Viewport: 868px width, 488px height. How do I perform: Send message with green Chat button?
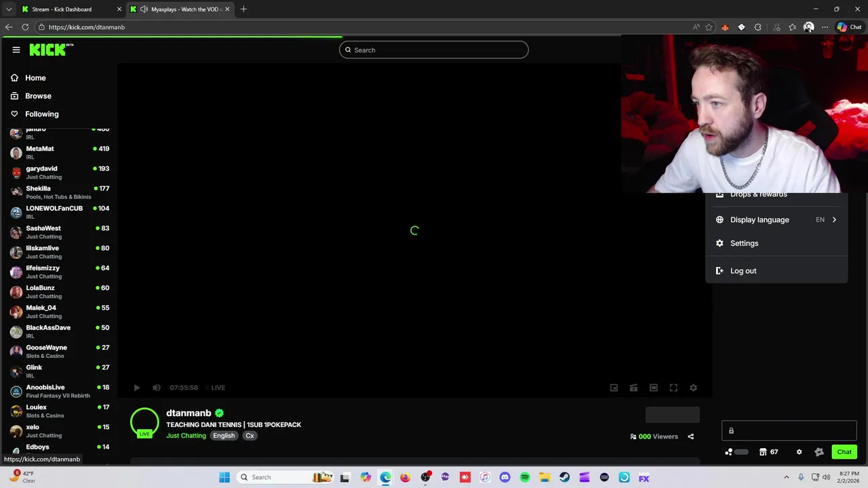pyautogui.click(x=844, y=452)
